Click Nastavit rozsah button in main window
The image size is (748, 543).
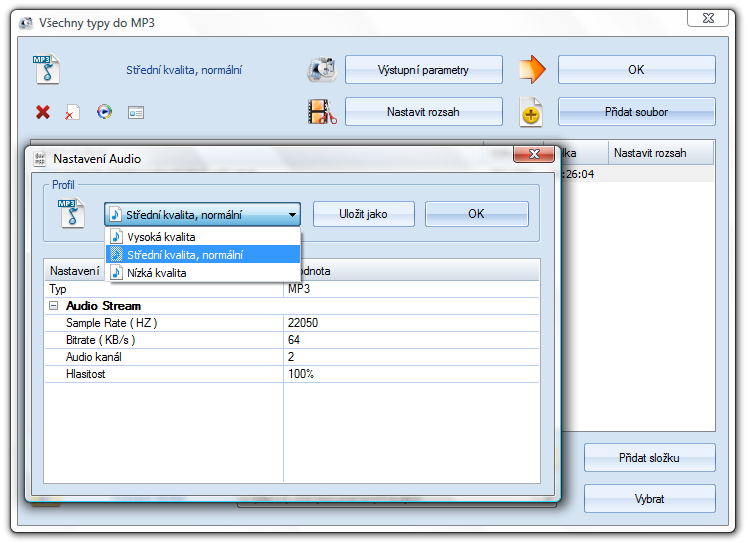424,112
